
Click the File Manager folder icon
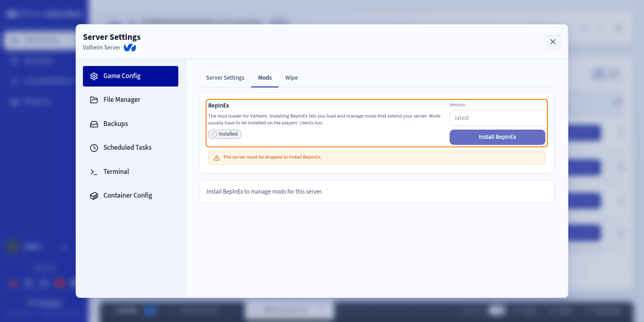click(94, 100)
